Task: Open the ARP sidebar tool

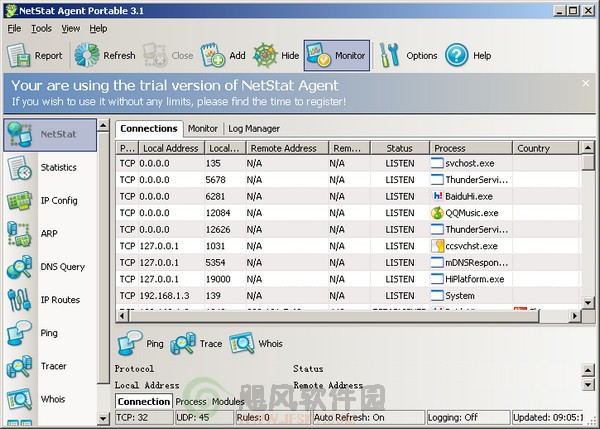Action: [x=50, y=233]
